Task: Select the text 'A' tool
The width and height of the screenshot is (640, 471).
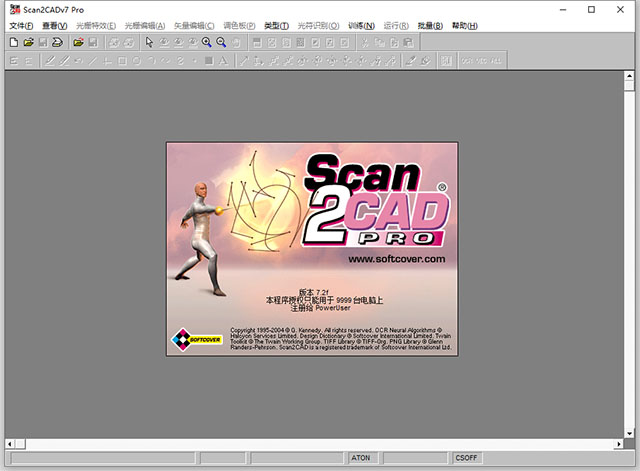Action: tap(221, 61)
